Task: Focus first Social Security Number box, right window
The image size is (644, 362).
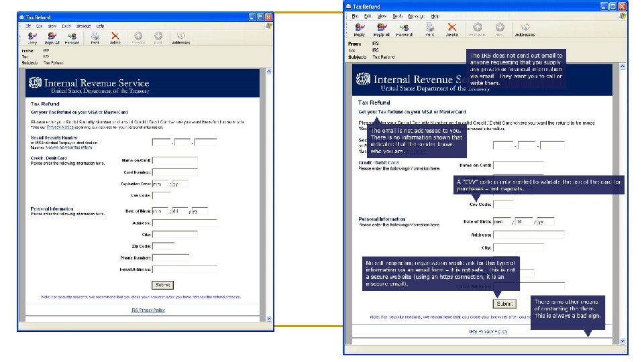Action: coord(503,145)
